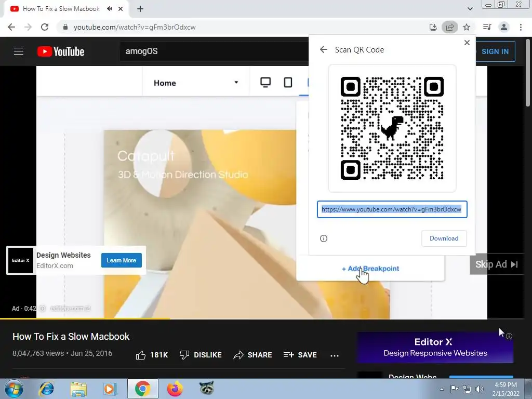
Task: Go to YouTube home via logo
Action: (61, 51)
